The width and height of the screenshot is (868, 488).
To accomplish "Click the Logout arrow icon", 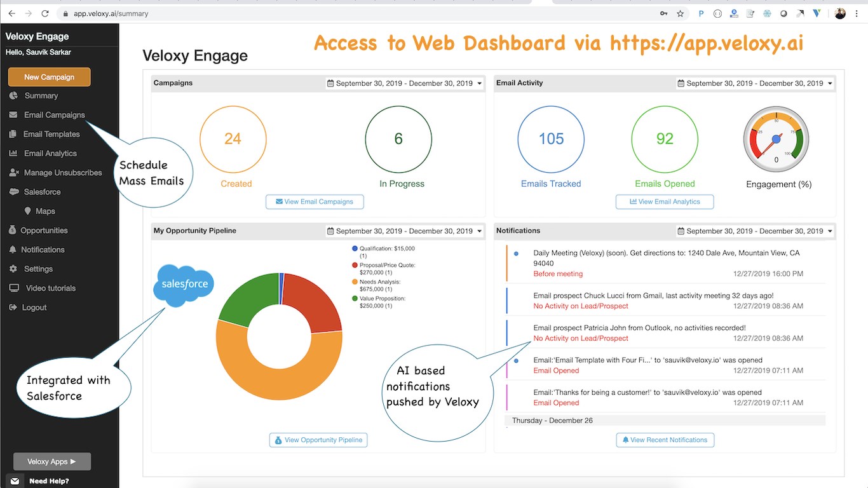I will (13, 307).
